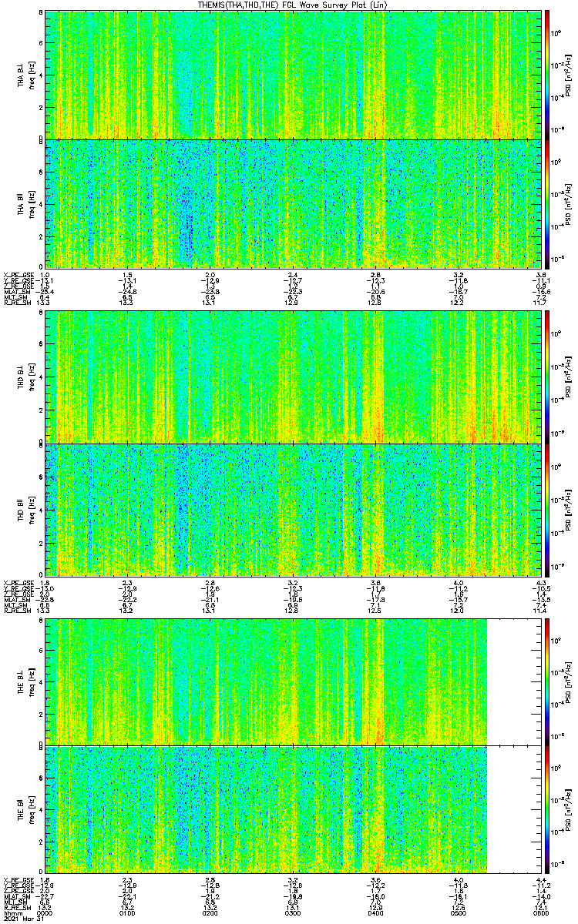Click the '0400' time tick label
The width and height of the screenshot is (578, 924).
pos(375,912)
